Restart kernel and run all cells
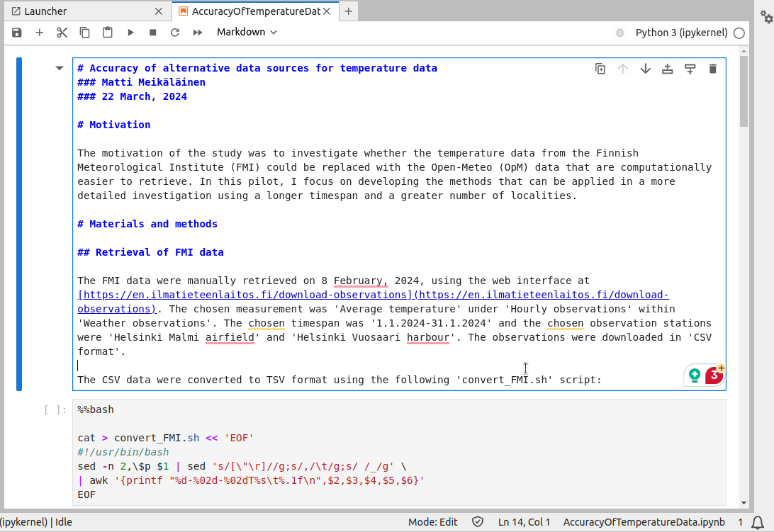Viewport: 774px width, 532px height. pyautogui.click(x=198, y=33)
